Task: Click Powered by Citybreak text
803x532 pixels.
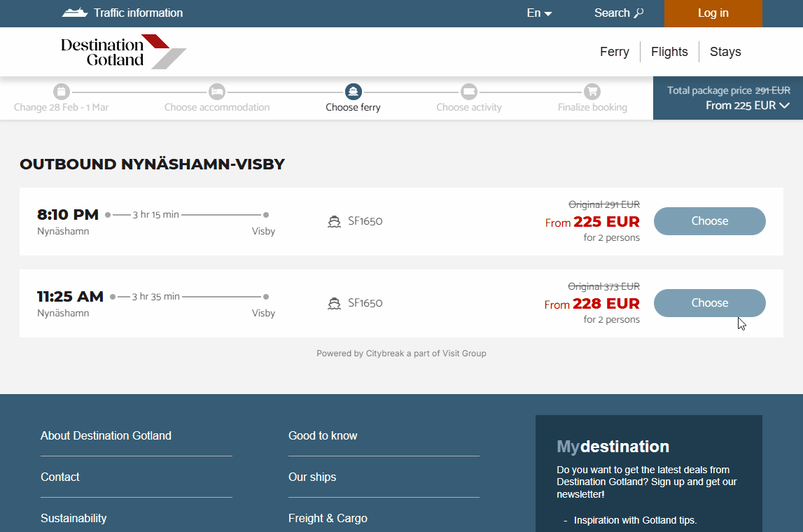Action: tap(401, 353)
